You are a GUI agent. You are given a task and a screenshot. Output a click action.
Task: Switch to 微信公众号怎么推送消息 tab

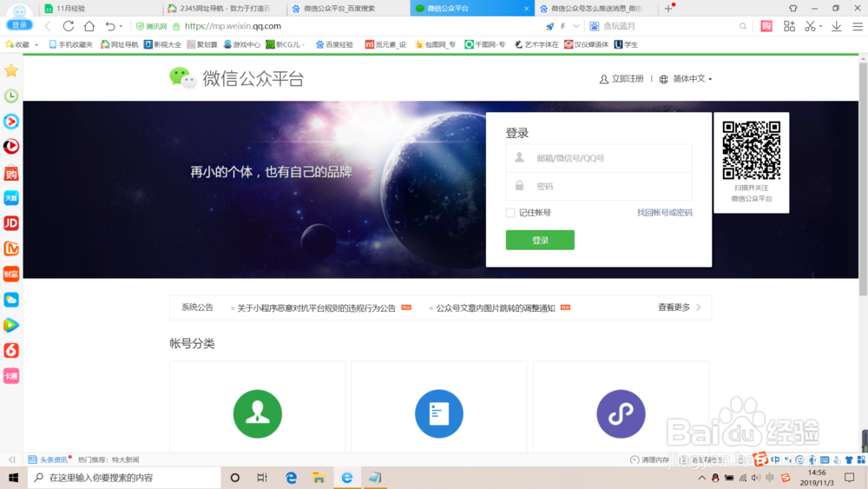pyautogui.click(x=596, y=9)
